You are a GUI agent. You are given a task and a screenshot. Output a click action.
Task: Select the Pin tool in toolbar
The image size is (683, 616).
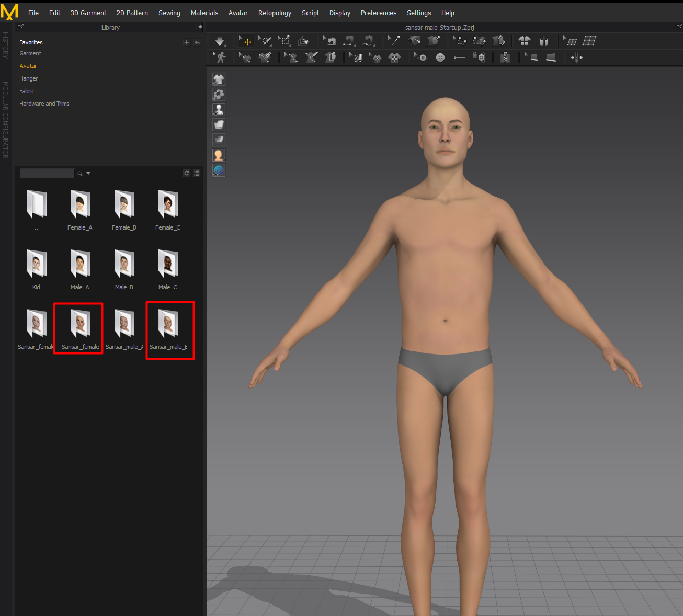coord(394,41)
